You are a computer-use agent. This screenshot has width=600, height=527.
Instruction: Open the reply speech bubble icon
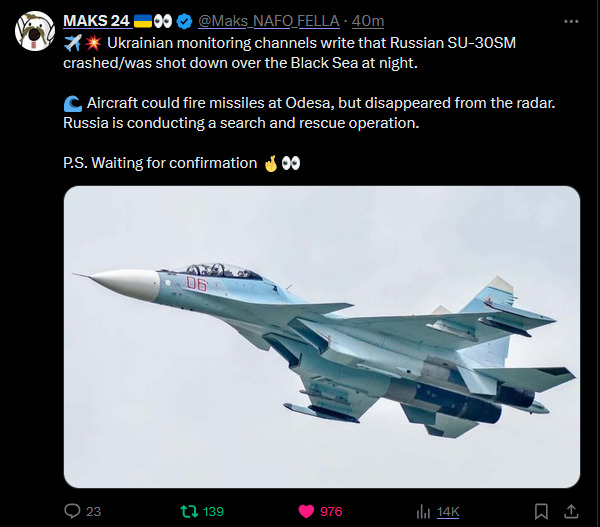point(72,511)
